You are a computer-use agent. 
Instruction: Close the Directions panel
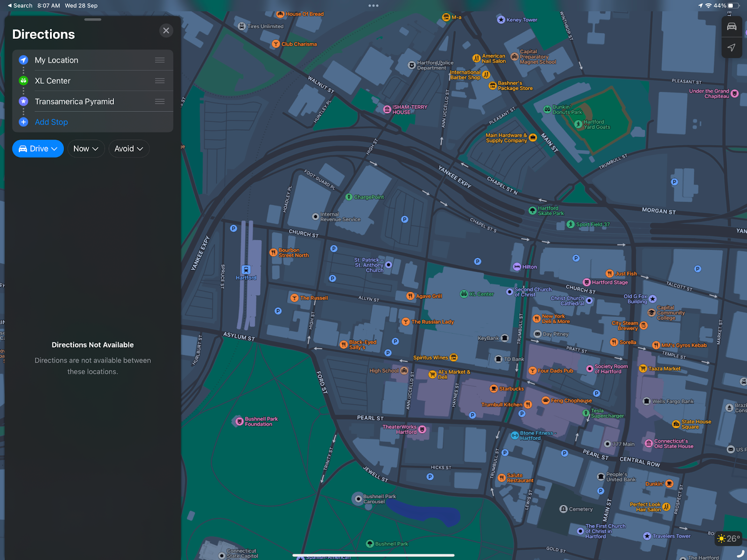166,31
